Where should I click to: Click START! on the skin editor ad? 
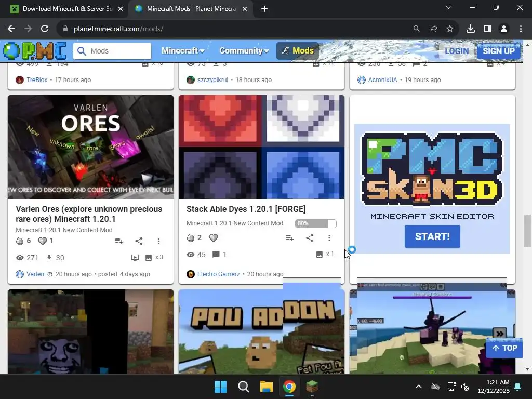(432, 236)
